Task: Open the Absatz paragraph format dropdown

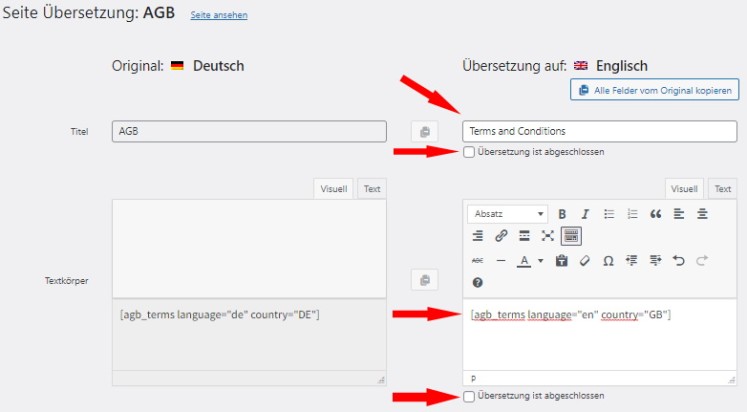Action: coord(507,214)
